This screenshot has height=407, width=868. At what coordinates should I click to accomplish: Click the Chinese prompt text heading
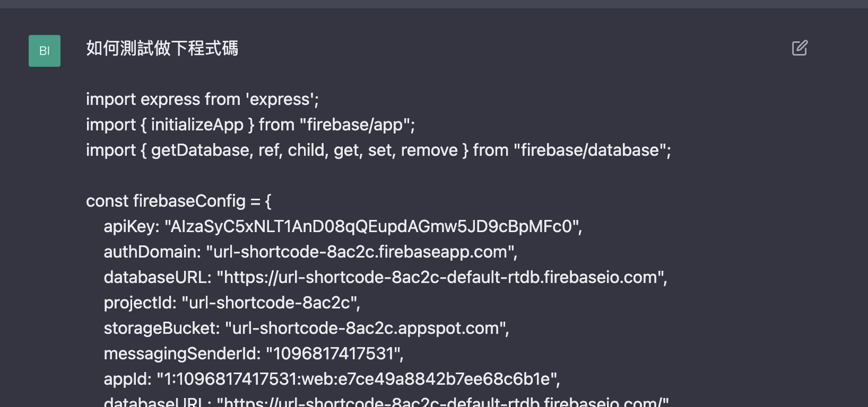click(162, 48)
